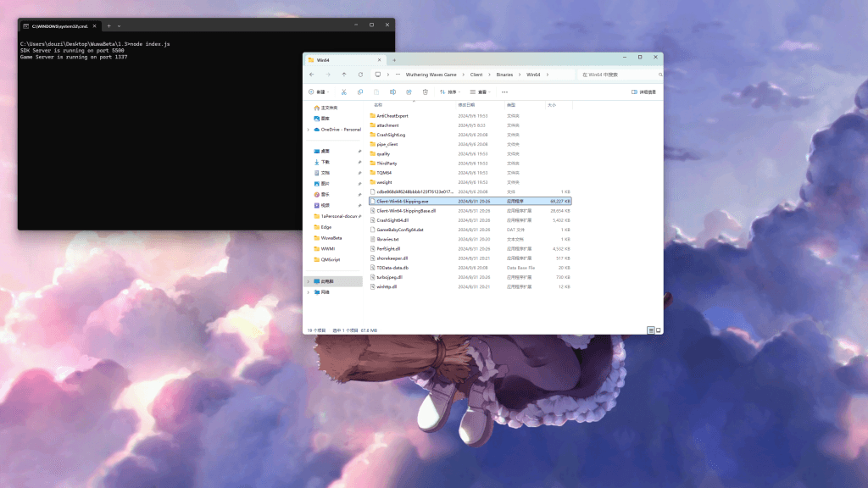The width and height of the screenshot is (868, 488).
Task: Click the Copy icon in Explorer toolbar
Action: click(360, 91)
